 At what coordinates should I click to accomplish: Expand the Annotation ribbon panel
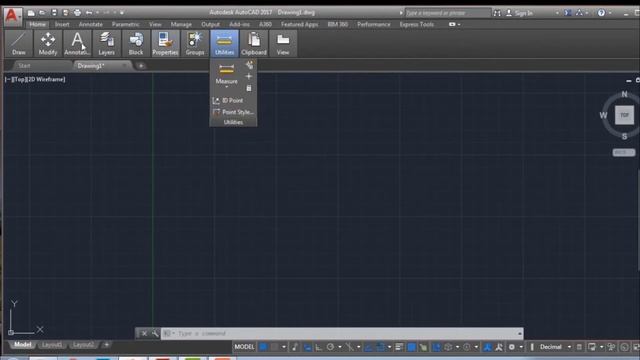77,44
